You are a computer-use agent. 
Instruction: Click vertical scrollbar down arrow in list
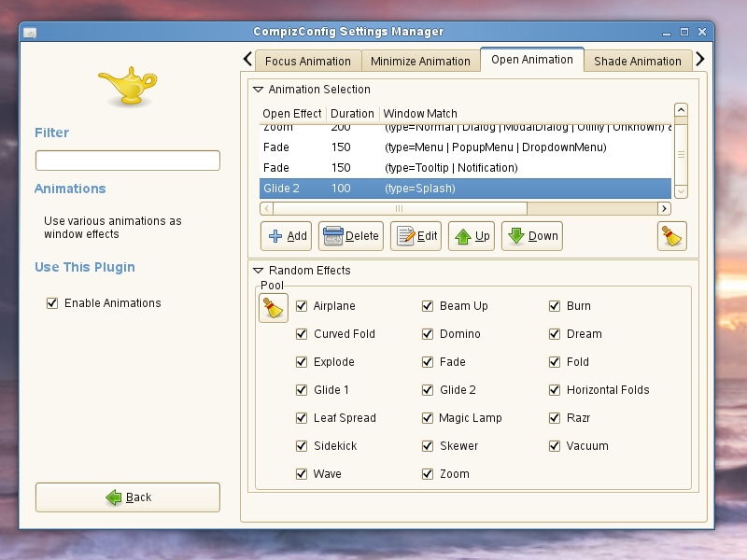[682, 192]
